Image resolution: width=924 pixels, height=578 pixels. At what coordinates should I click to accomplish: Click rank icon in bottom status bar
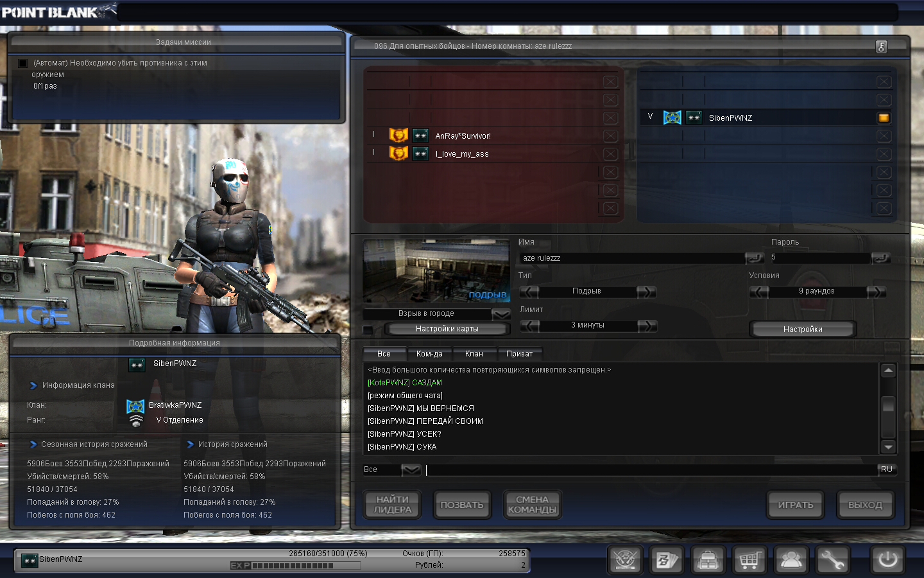(x=30, y=560)
